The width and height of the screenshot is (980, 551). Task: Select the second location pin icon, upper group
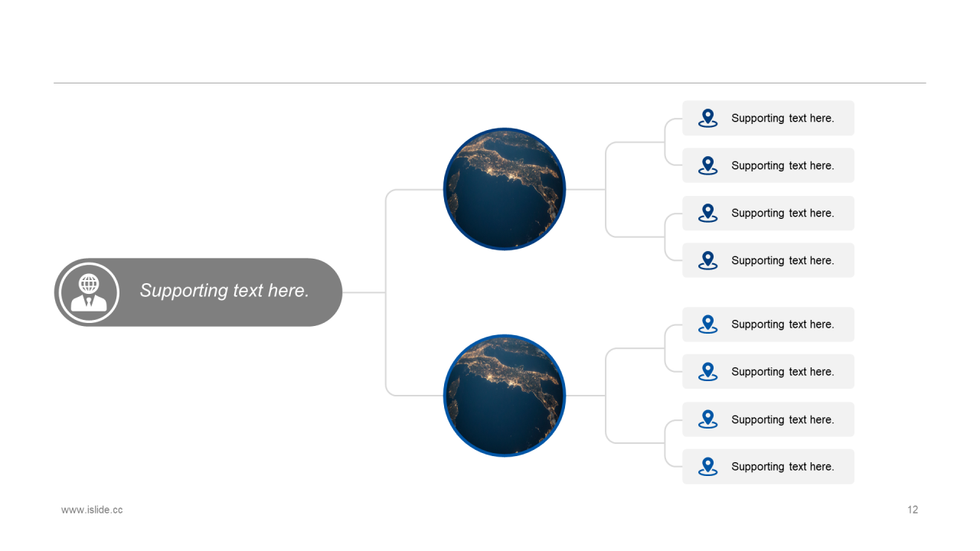[708, 165]
